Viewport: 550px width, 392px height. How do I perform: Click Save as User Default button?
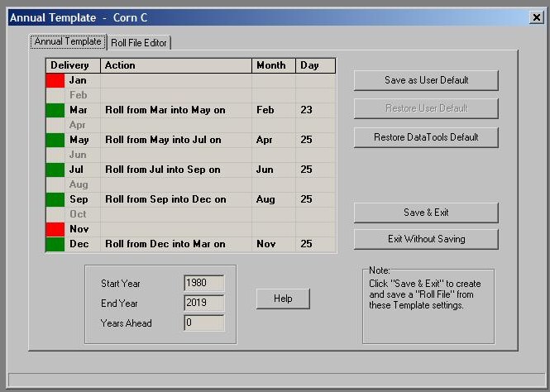pos(426,80)
